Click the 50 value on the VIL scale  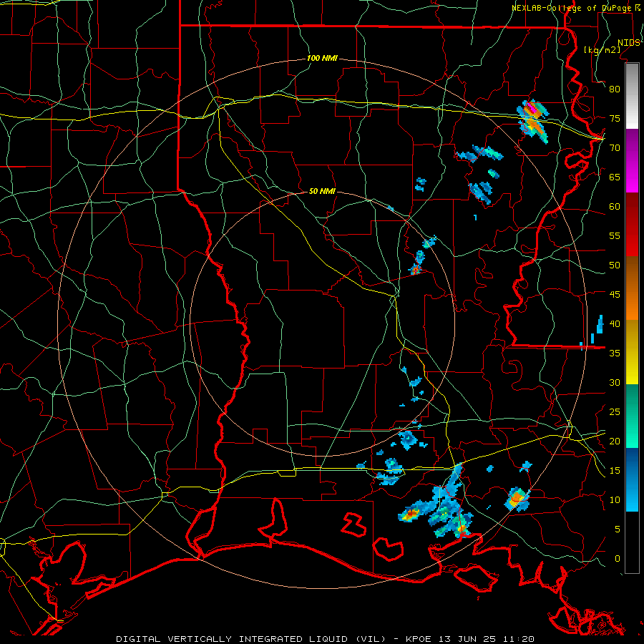(x=615, y=265)
